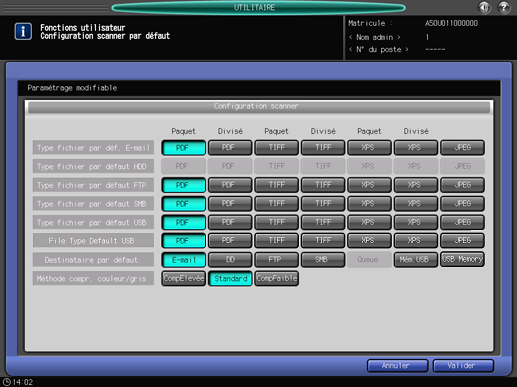Viewport: 517px width, 387px height.
Task: Click Valider to confirm settings
Action: [463, 366]
